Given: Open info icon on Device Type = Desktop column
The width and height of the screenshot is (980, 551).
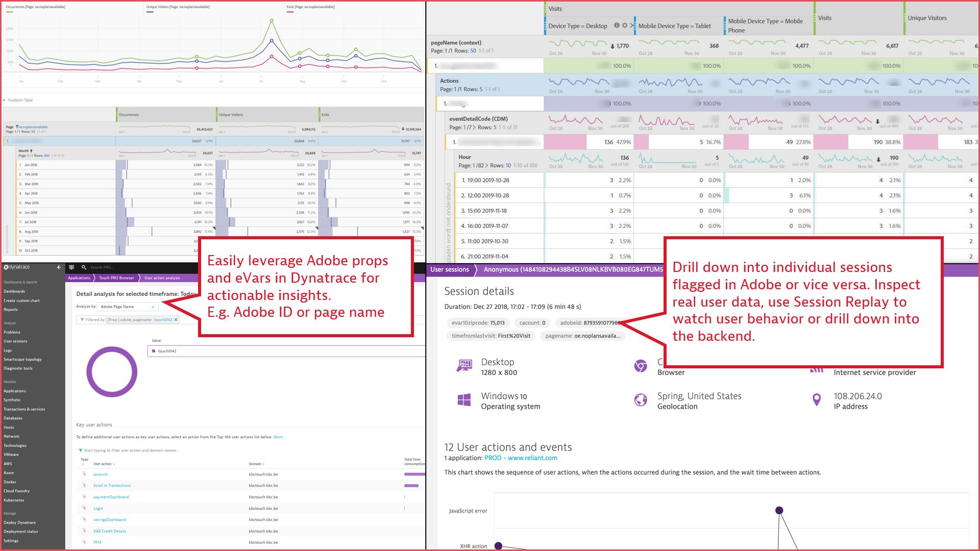Looking at the screenshot, I should pos(617,26).
